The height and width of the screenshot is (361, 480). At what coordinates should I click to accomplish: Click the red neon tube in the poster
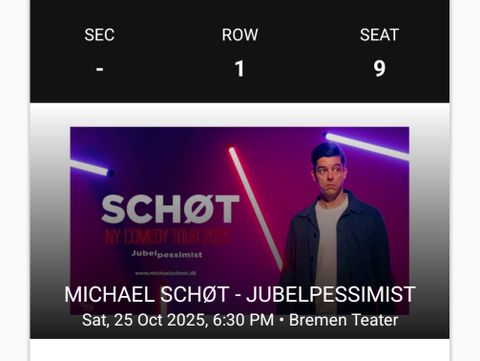point(255,207)
